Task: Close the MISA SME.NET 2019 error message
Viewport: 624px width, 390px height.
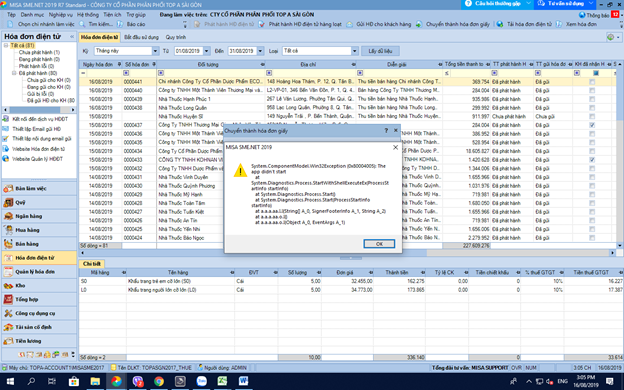Action: 395,147
